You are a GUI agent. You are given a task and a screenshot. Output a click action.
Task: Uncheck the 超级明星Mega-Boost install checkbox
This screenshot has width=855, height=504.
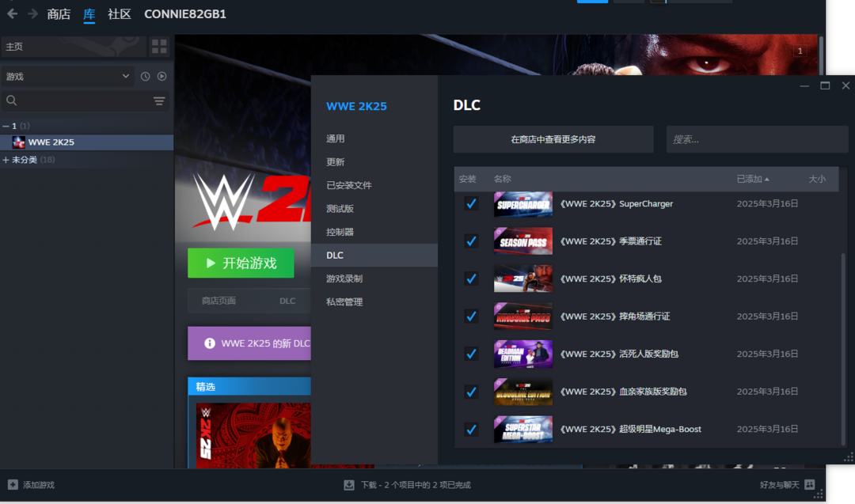tap(471, 430)
